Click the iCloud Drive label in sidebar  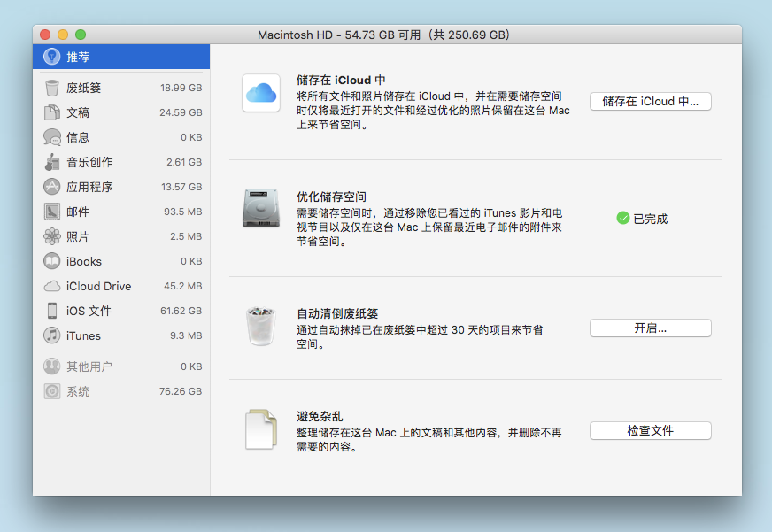click(x=99, y=287)
